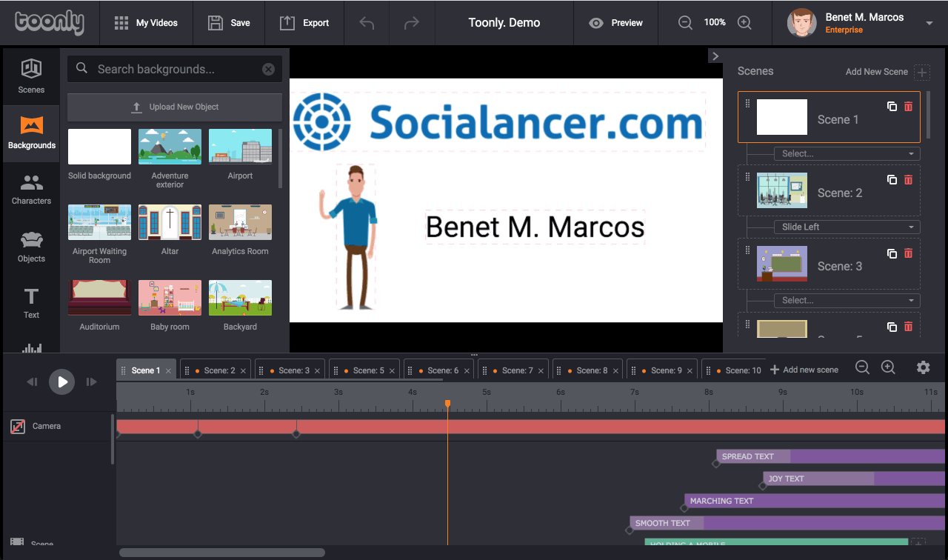
Task: Duplicate Scene: 2 in the Scenes panel
Action: (892, 179)
